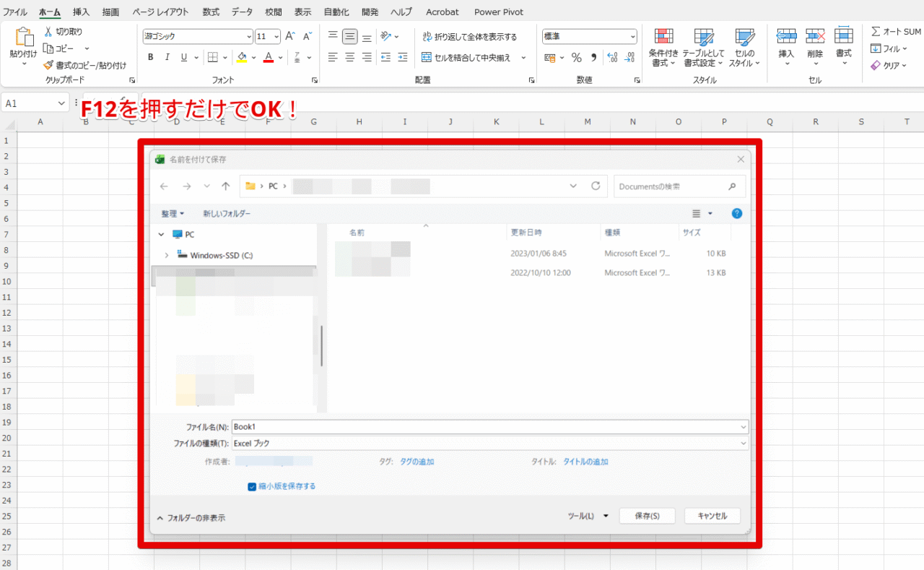Click the up arrow in save dialog
This screenshot has height=570, width=924.
[x=226, y=186]
